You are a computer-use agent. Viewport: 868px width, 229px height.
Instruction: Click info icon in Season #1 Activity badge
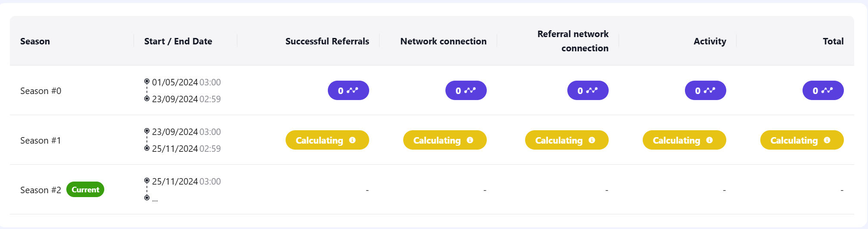[x=709, y=140]
